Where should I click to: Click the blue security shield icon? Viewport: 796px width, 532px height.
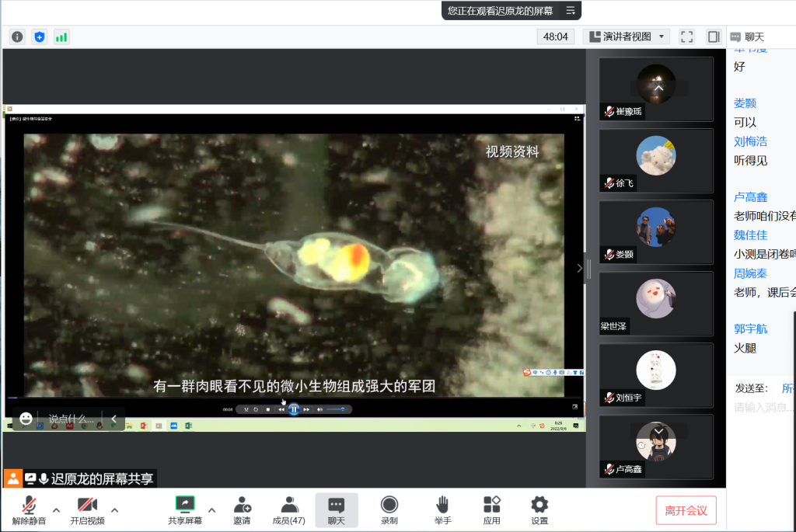(40, 37)
